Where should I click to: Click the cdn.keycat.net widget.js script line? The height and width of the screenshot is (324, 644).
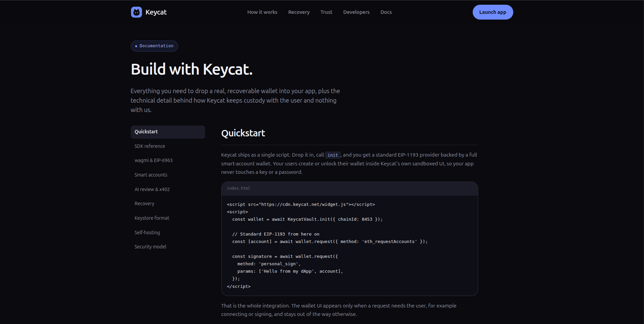301,205
